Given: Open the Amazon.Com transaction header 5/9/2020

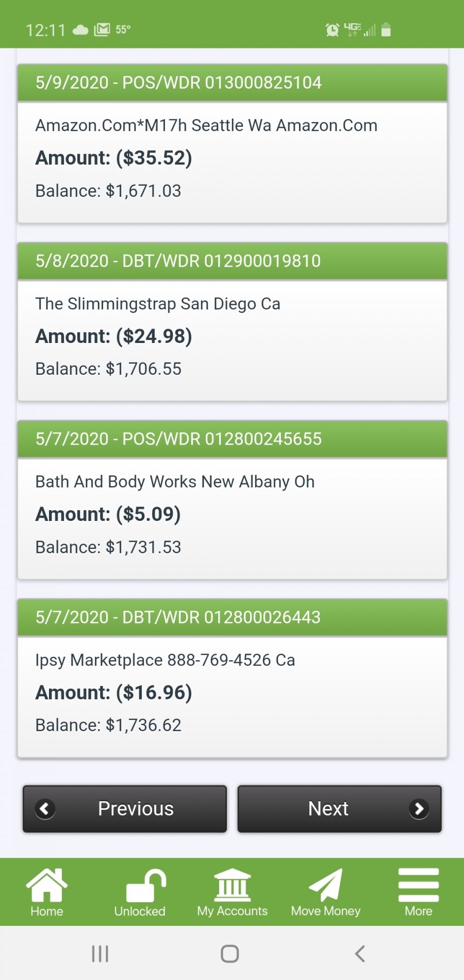Looking at the screenshot, I should pyautogui.click(x=233, y=83).
